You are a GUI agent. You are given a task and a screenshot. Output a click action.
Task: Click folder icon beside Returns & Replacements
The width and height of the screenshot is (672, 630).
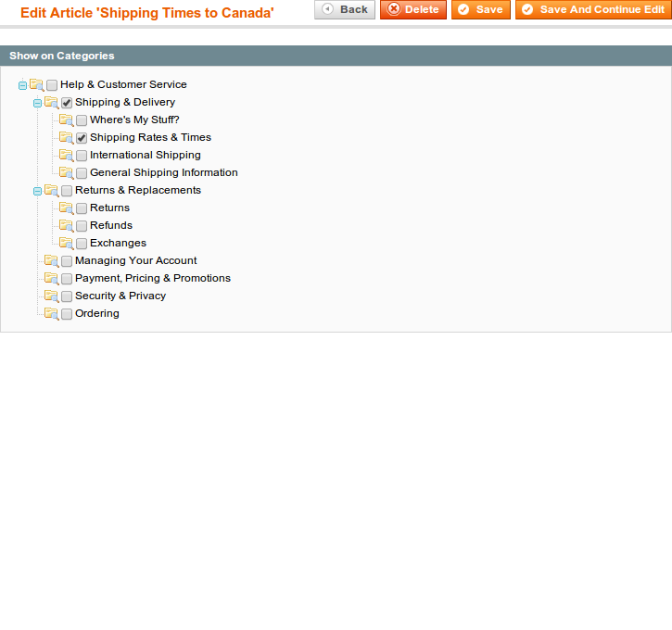pyautogui.click(x=51, y=190)
